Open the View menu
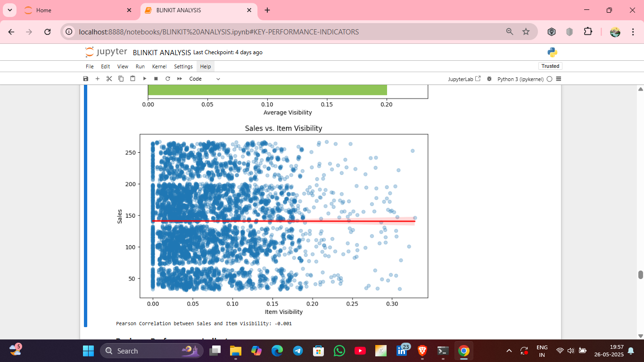Screen dimensions: 644x362 pos(123,66)
